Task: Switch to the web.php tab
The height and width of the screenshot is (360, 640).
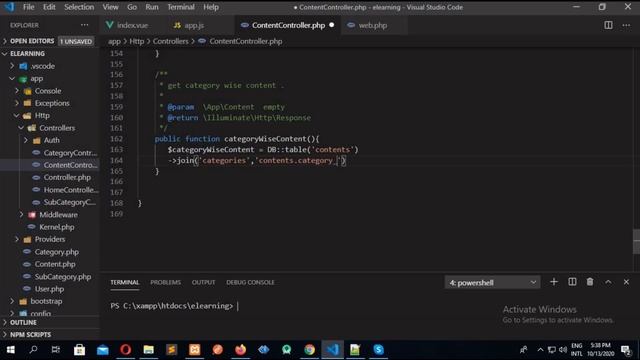Action: tap(373, 25)
